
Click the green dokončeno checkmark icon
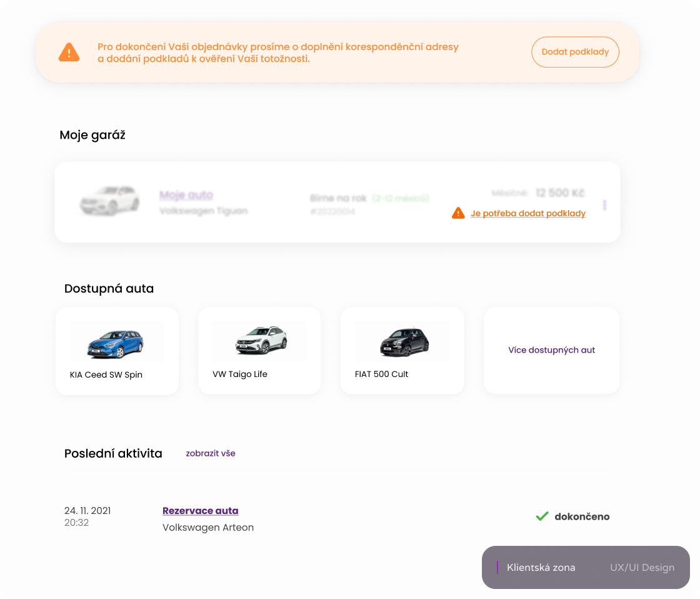coord(542,516)
